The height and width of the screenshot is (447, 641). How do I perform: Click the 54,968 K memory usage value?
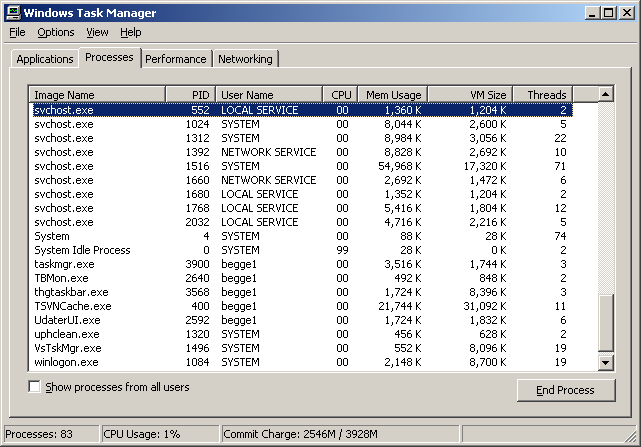click(399, 166)
